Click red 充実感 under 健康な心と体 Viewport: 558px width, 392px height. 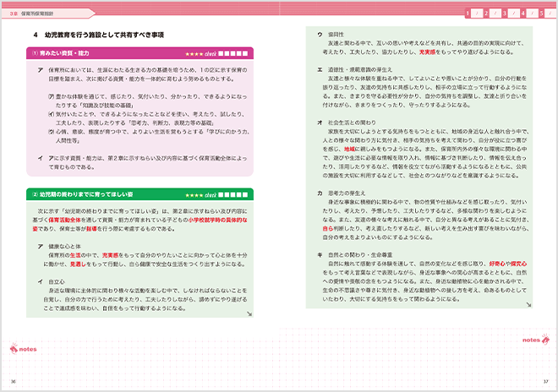tap(110, 255)
